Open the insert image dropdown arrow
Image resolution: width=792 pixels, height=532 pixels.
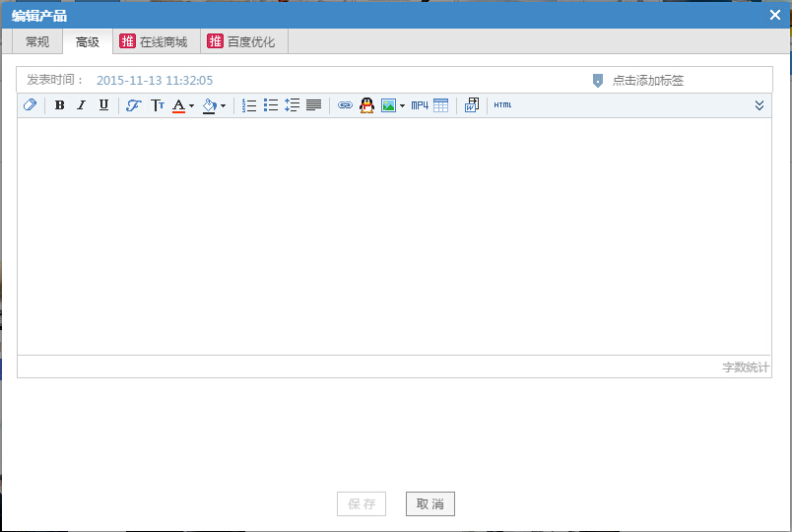pyautogui.click(x=402, y=106)
